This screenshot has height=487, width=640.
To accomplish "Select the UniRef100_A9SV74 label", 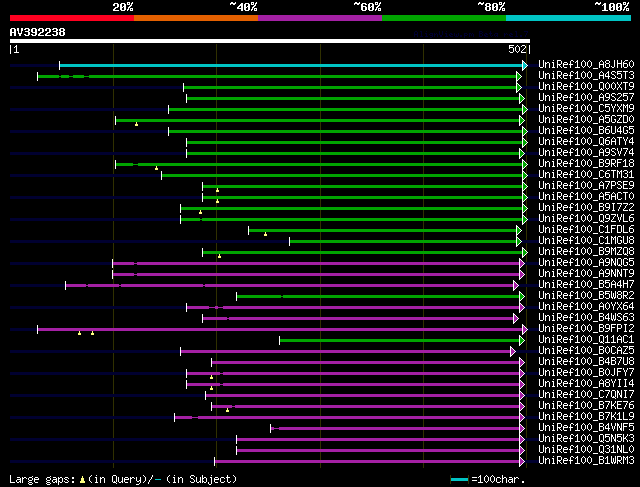I will tap(586, 153).
